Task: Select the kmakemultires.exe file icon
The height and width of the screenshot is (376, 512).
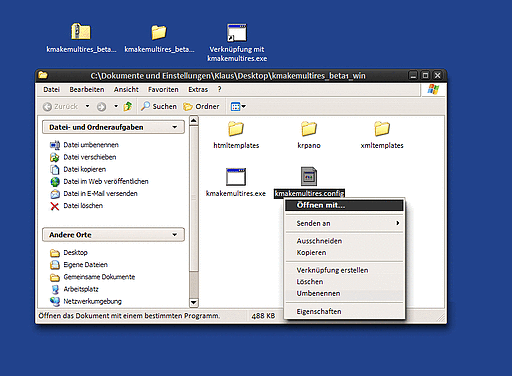Action: 236,177
